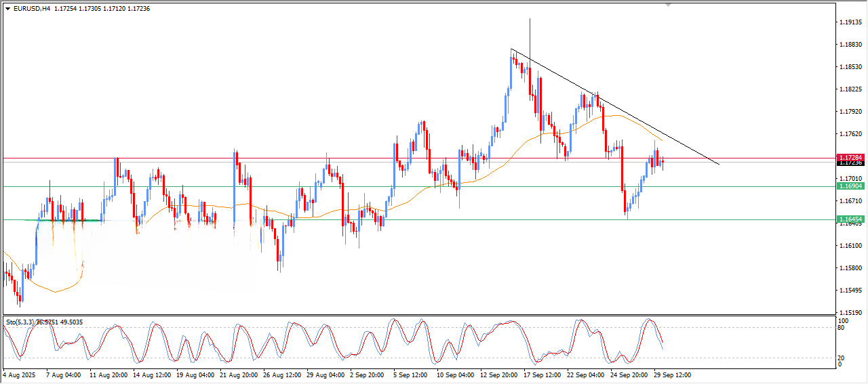Click the 5 Sep 12:00 time label
The width and height of the screenshot is (868, 384).
pyautogui.click(x=410, y=375)
